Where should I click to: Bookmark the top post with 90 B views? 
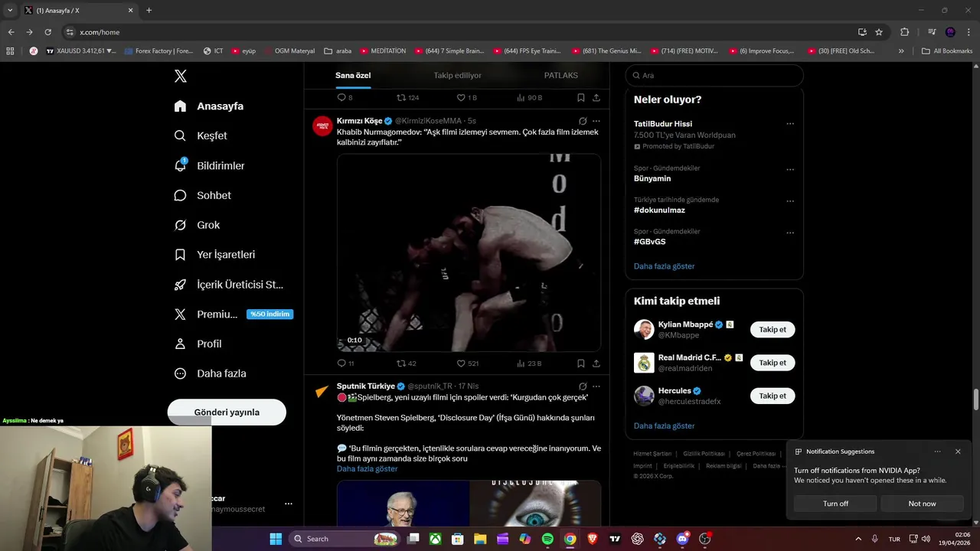(581, 98)
